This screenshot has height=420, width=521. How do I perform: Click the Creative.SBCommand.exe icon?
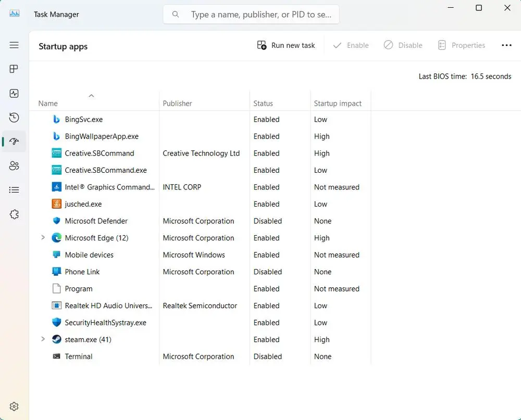[x=56, y=170]
